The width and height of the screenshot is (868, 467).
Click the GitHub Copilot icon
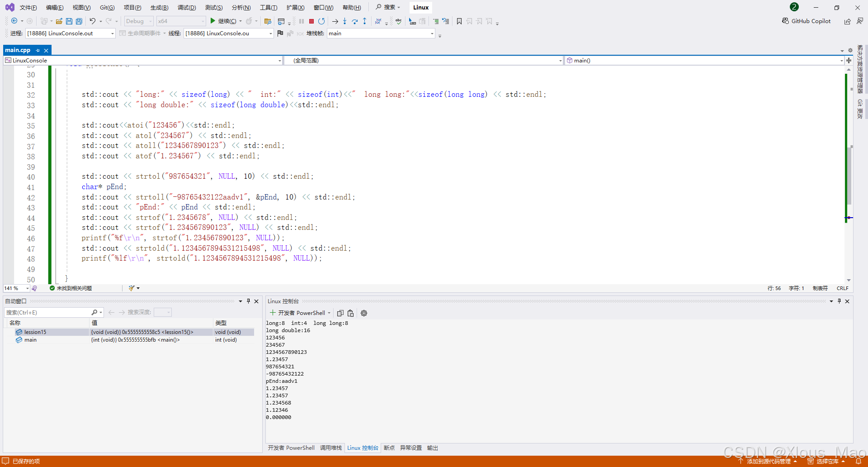(x=786, y=21)
